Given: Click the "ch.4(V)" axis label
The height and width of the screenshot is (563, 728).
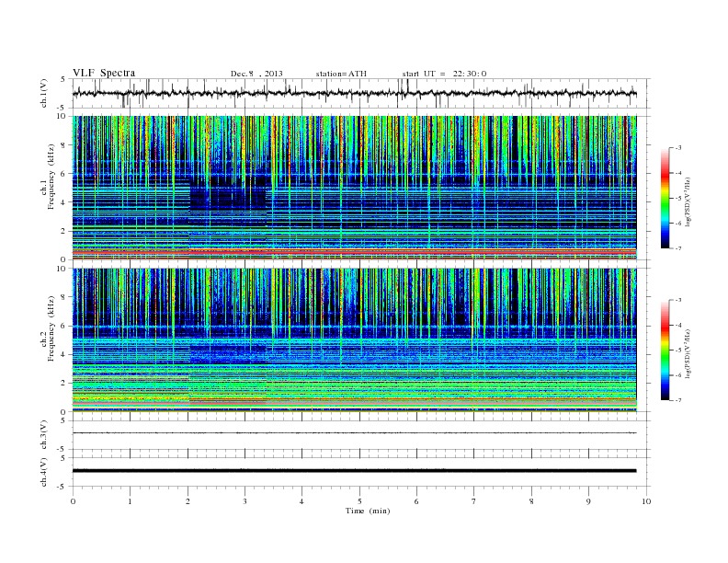Looking at the screenshot, I should (x=44, y=472).
